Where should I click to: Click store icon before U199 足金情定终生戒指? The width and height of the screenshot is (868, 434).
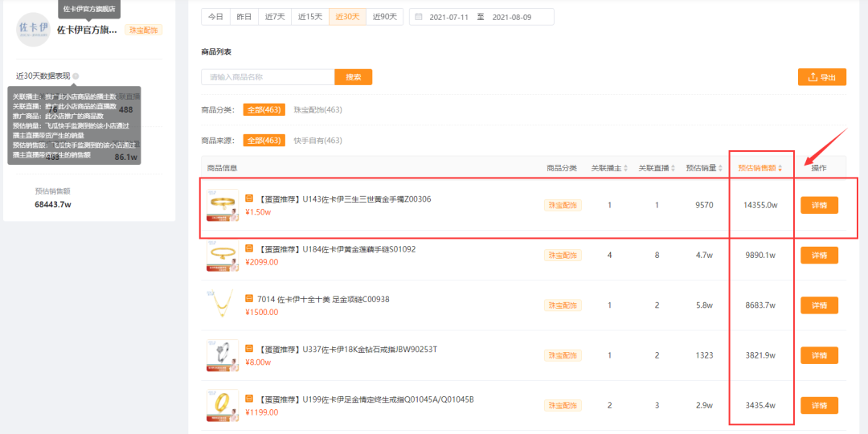point(249,399)
